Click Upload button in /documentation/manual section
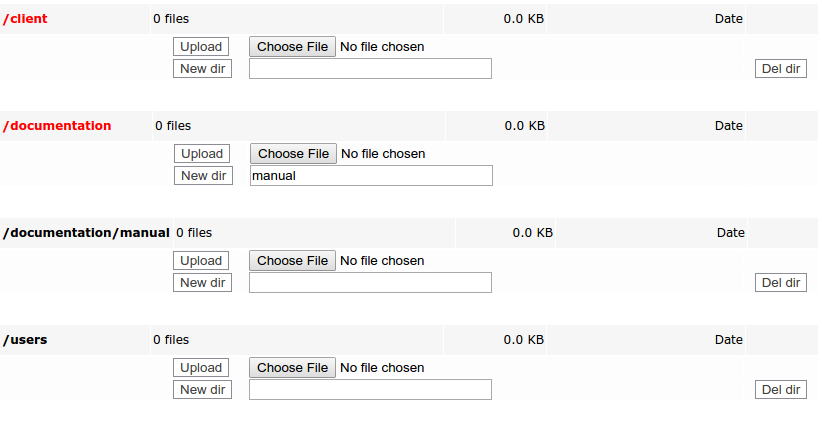Viewport: 822px width, 440px height. coord(201,260)
